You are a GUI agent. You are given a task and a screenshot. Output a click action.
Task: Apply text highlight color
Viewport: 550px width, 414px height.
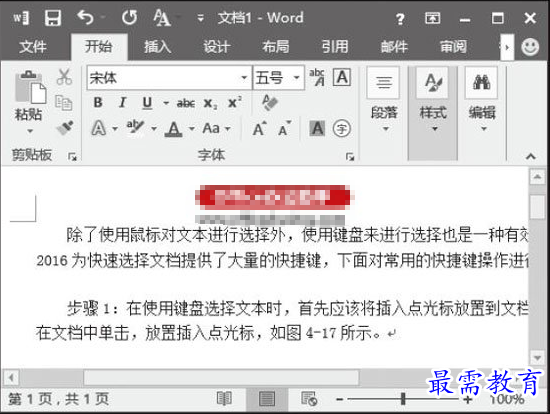[135, 128]
